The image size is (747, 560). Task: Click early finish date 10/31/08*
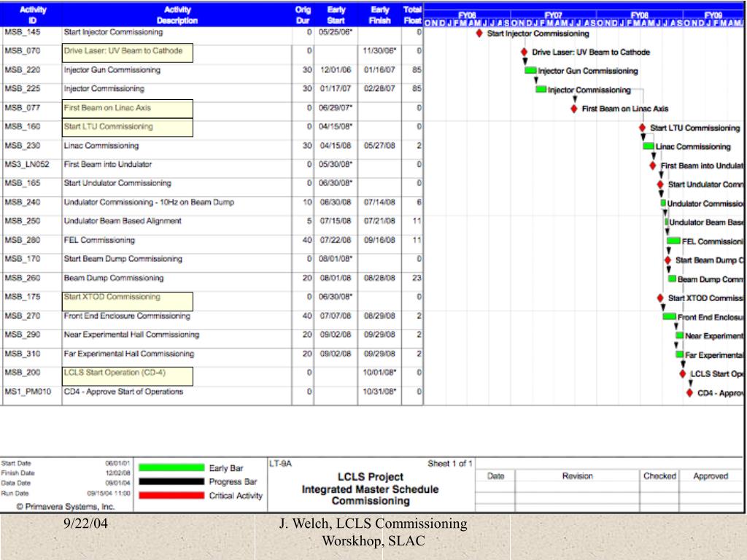pyautogui.click(x=381, y=392)
